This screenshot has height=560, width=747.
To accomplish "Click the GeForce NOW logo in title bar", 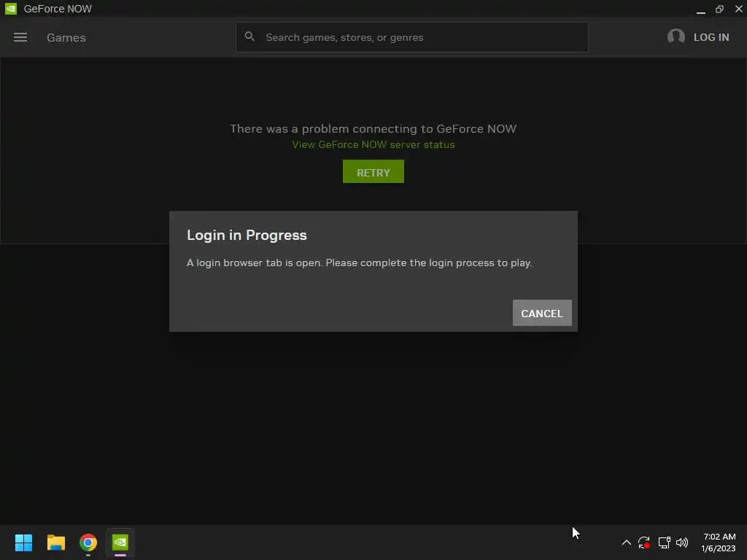I will click(x=11, y=9).
